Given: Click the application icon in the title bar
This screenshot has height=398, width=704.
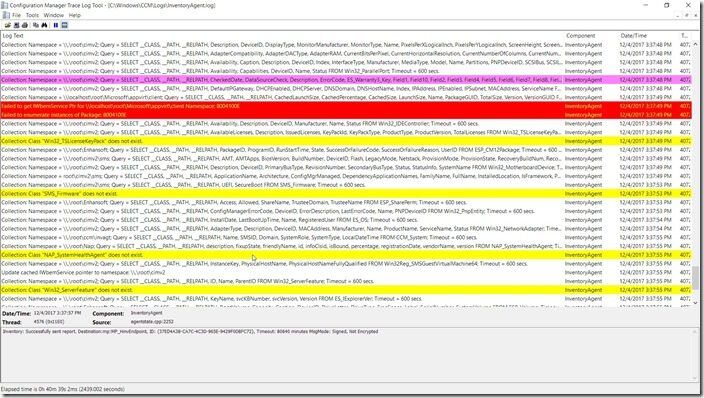Looking at the screenshot, I should 4,5.
